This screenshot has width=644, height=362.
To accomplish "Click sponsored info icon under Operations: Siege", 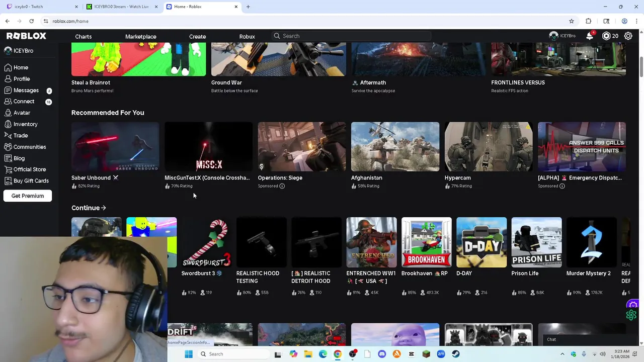I will tap(282, 186).
